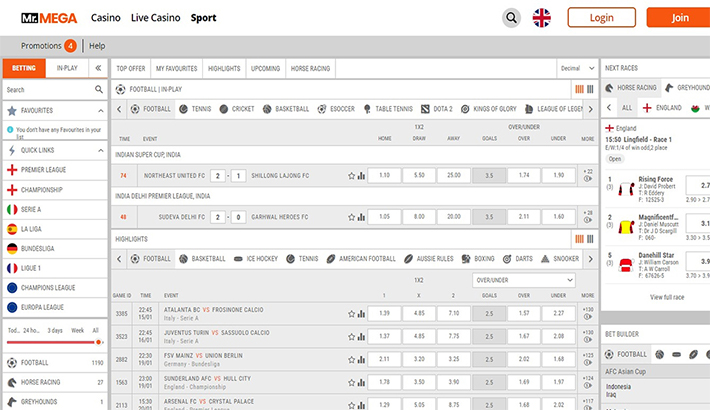Switch in-play view to orange column layout
Image resolution: width=710 pixels, height=410 pixels.
click(x=579, y=89)
